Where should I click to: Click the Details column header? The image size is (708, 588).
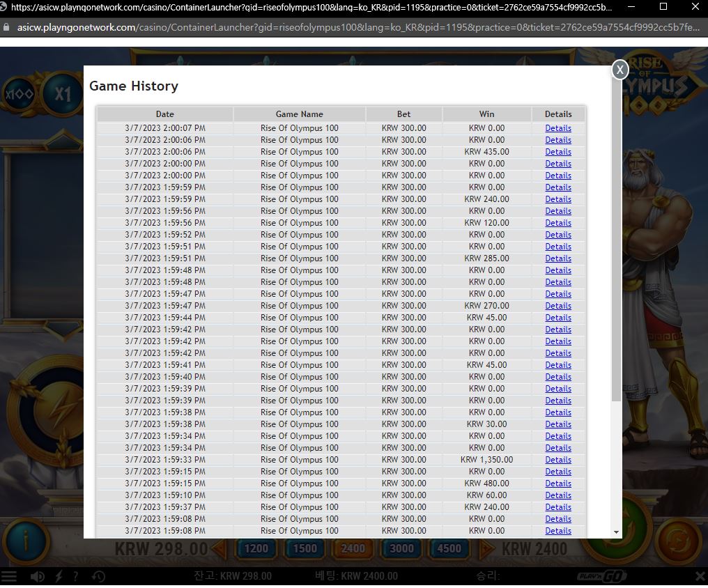pyautogui.click(x=558, y=114)
